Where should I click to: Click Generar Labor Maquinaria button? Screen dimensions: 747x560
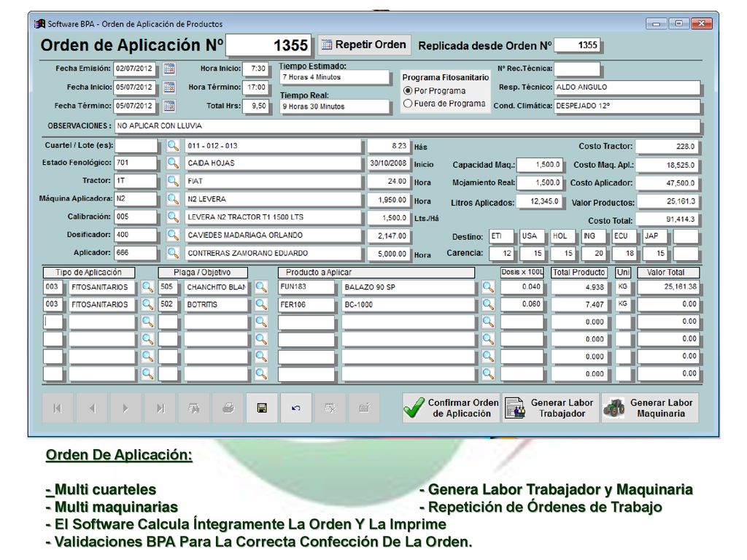click(x=650, y=408)
